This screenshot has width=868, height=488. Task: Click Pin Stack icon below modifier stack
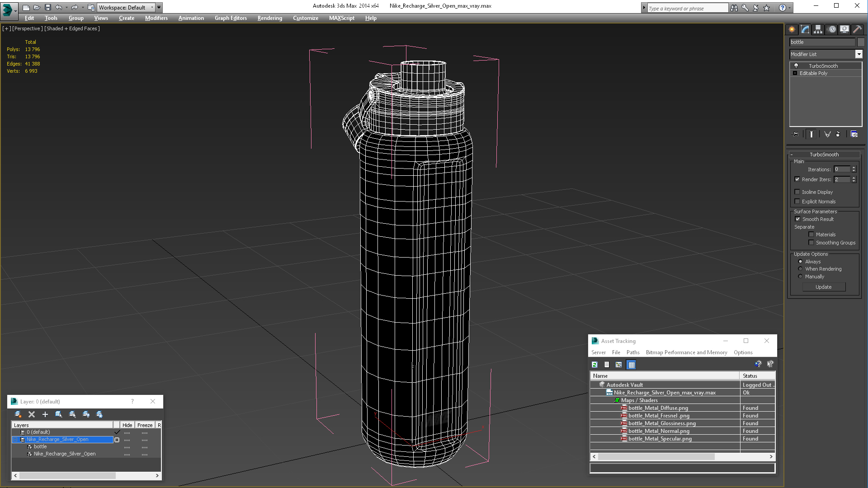[796, 134]
